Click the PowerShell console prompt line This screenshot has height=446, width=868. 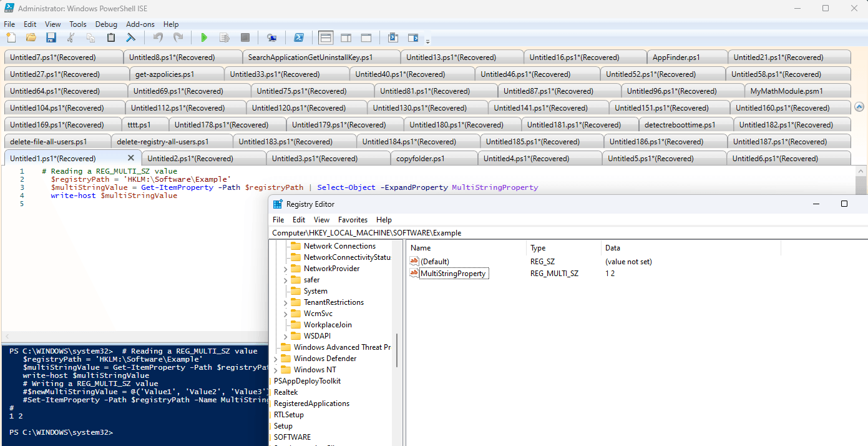tap(61, 432)
